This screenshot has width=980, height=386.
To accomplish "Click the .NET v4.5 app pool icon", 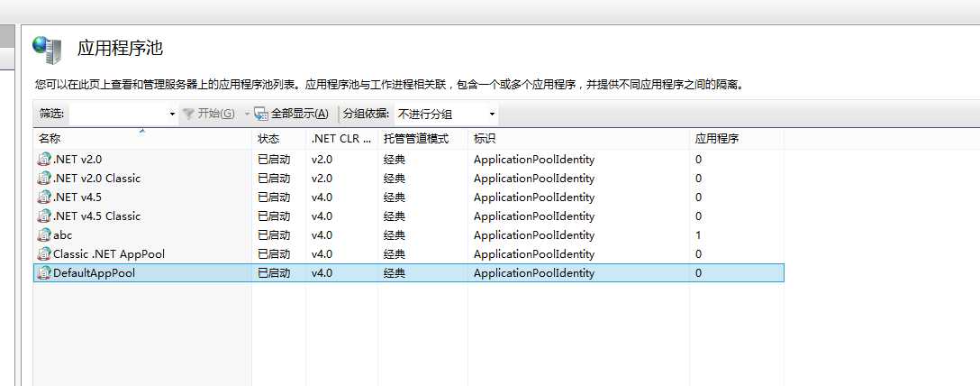I will (44, 198).
